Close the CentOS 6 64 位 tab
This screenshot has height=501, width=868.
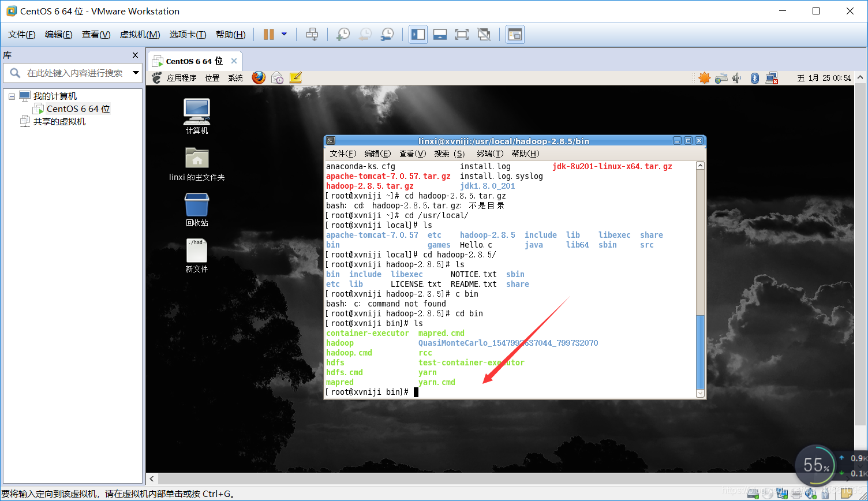[x=234, y=61]
